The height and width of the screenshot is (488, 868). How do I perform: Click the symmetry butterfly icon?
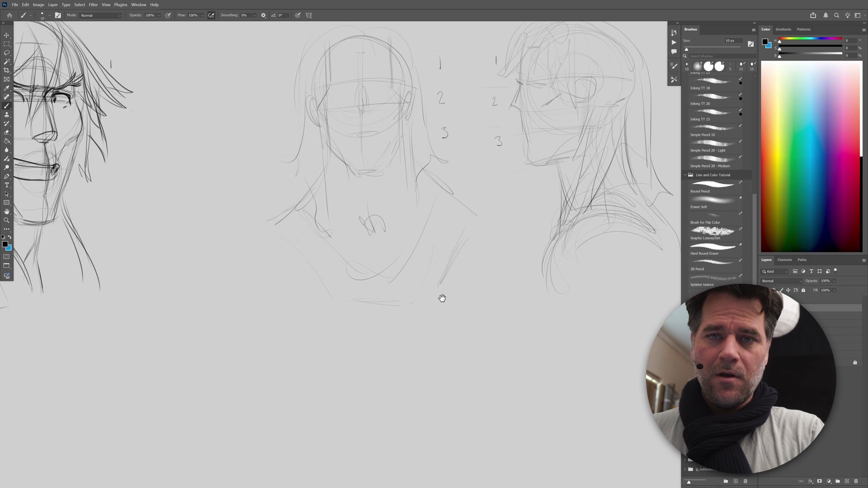click(309, 15)
